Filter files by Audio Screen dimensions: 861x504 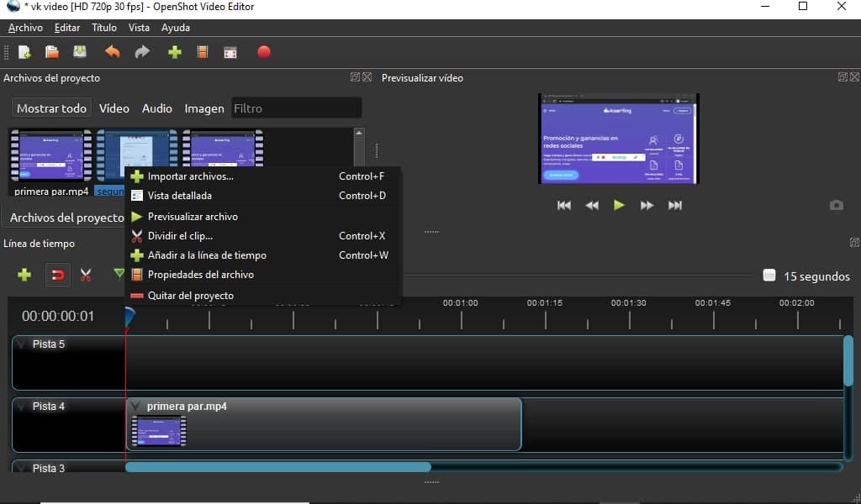click(x=157, y=108)
